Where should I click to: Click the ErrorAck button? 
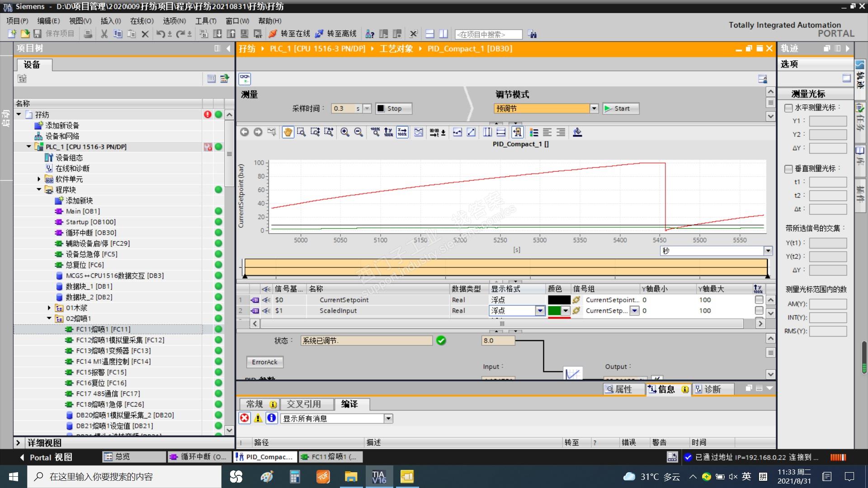coord(264,362)
